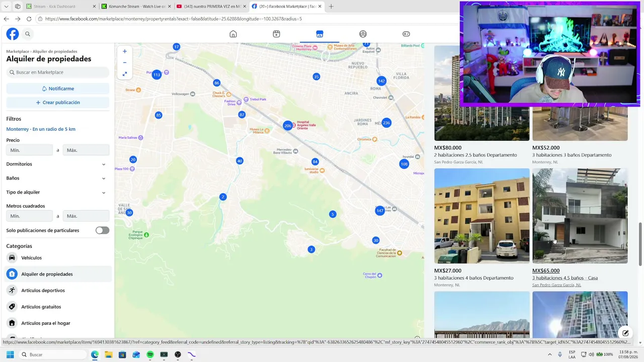
Task: Click the Windows taskbar Buscar box
Action: click(x=52, y=354)
